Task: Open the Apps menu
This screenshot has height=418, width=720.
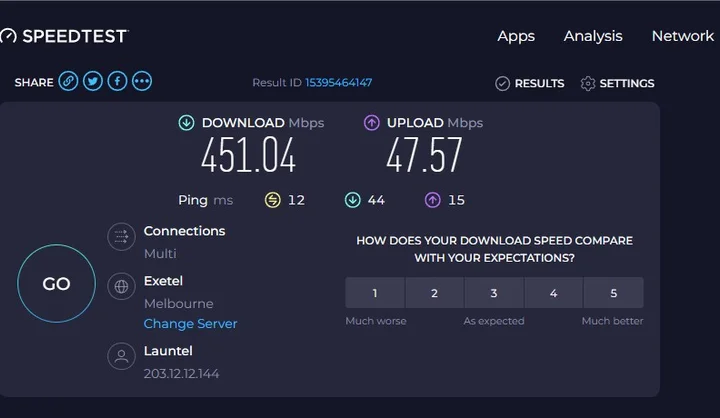Action: click(516, 36)
